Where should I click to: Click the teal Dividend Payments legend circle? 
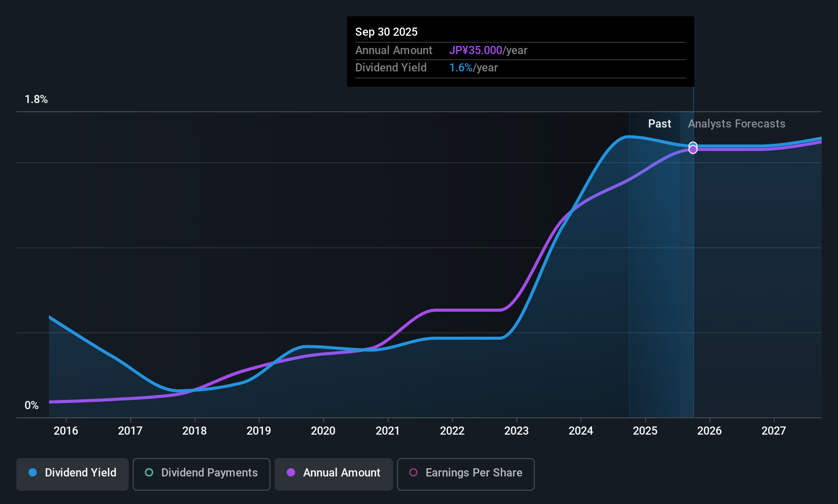pyautogui.click(x=149, y=472)
